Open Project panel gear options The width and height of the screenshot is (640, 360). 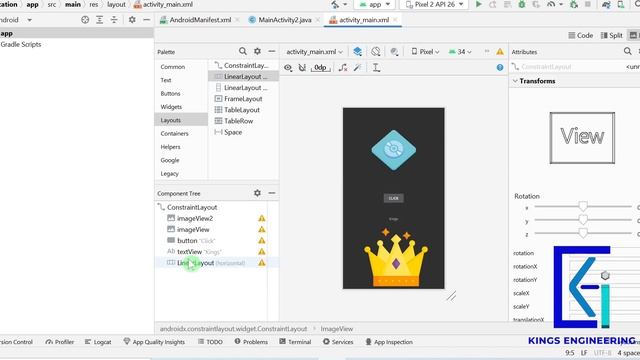point(132,20)
